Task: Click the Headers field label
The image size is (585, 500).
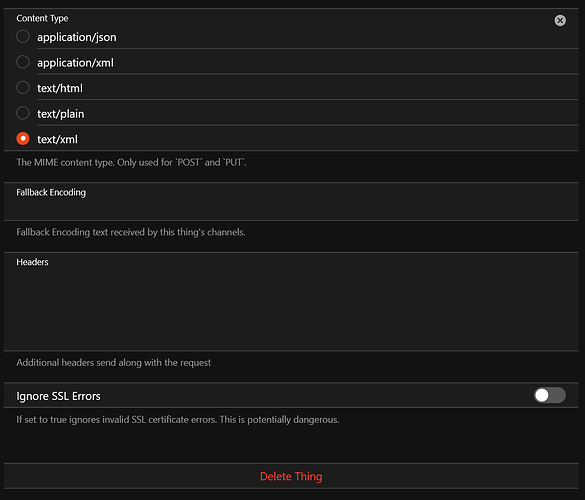Action: pos(32,262)
